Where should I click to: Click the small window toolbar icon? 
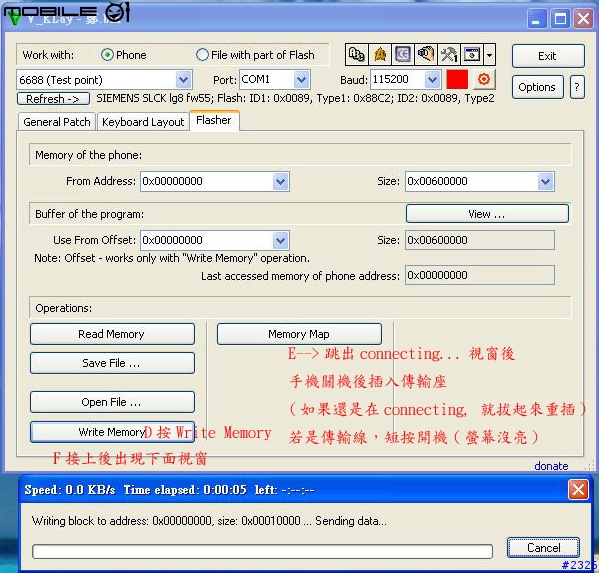[472, 54]
